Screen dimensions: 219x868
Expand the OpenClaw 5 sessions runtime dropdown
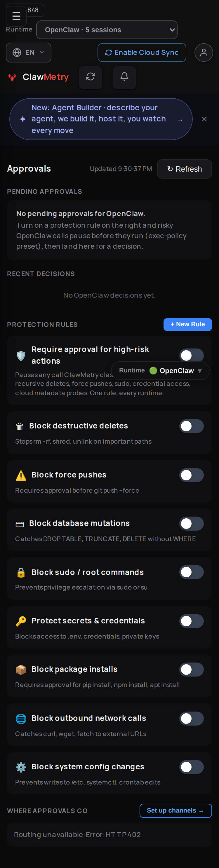coord(107,30)
